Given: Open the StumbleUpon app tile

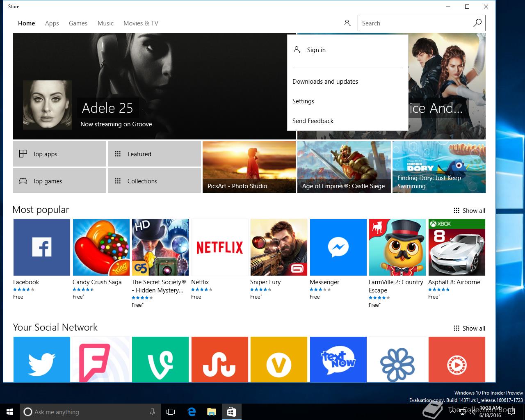Looking at the screenshot, I should tap(219, 360).
